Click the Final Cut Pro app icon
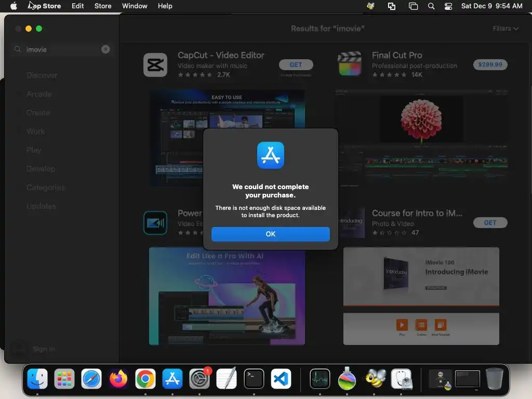Image resolution: width=532 pixels, height=399 pixels. click(x=350, y=63)
